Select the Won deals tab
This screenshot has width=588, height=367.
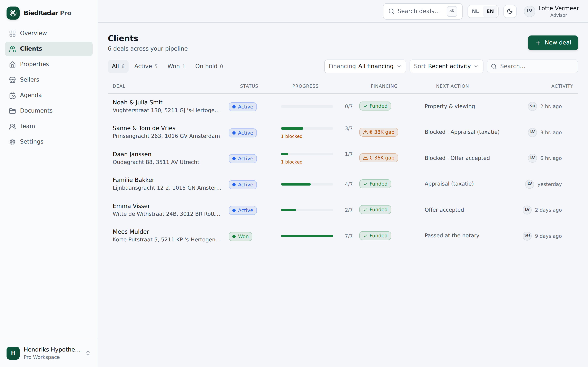pos(176,66)
